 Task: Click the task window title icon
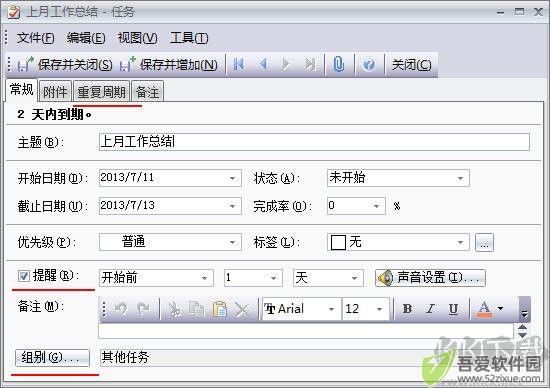13,12
